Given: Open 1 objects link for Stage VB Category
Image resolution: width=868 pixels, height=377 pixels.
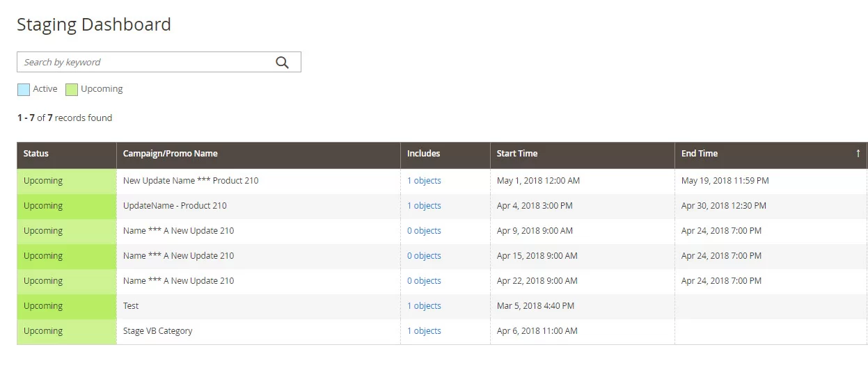Looking at the screenshot, I should coord(424,331).
